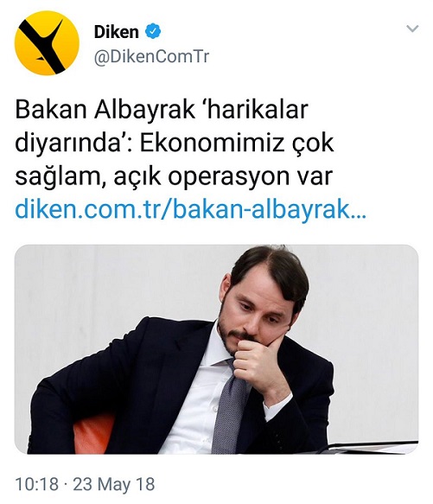Click the orange chair in photo
This screenshot has height=504, width=433.
click(x=94, y=434)
